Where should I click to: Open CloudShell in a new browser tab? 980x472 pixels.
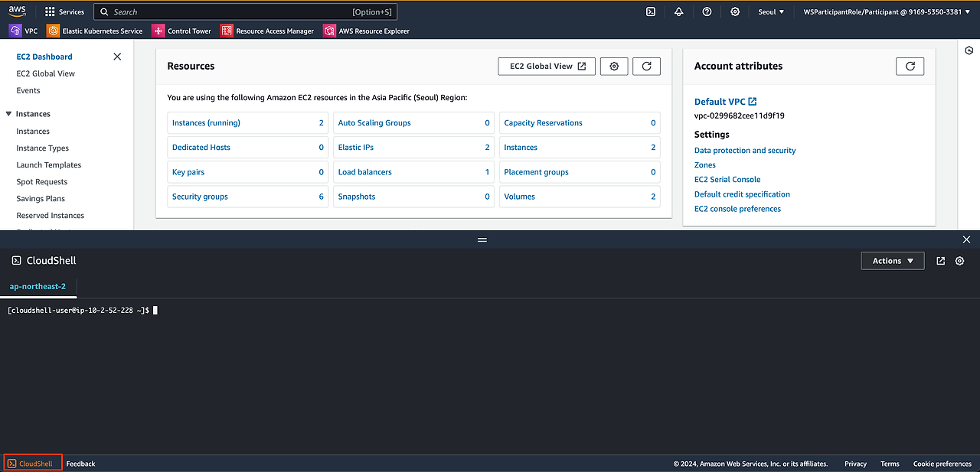(x=940, y=261)
